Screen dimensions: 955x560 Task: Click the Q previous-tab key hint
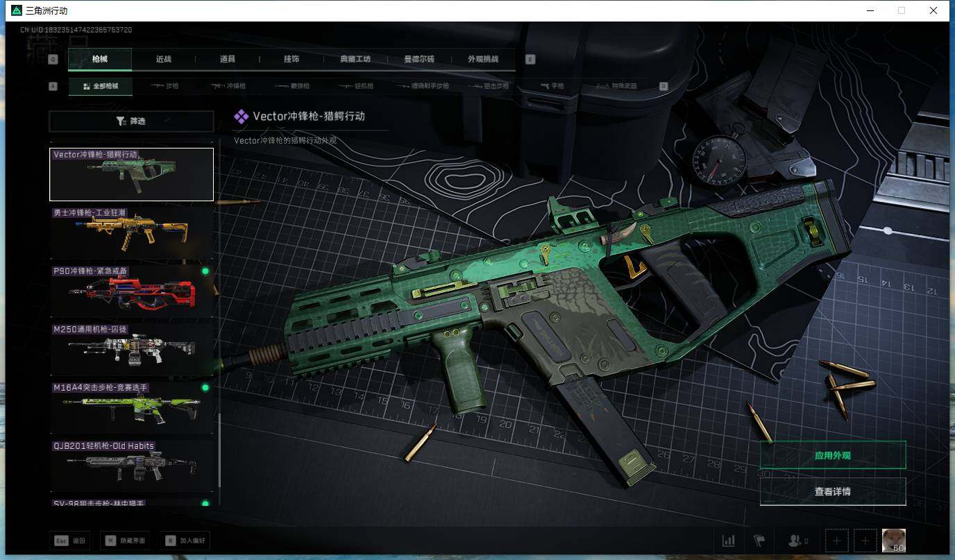(x=53, y=60)
